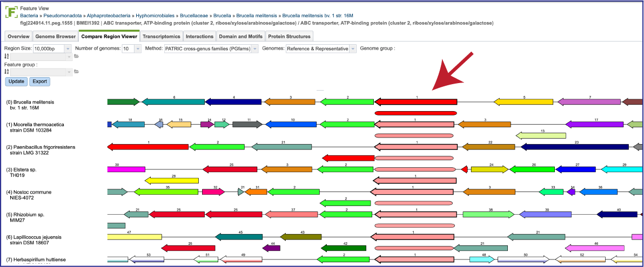Click dark blue gene arrow labeled 23
Image resolution: width=644 pixels, height=267 pixels.
tap(575, 147)
